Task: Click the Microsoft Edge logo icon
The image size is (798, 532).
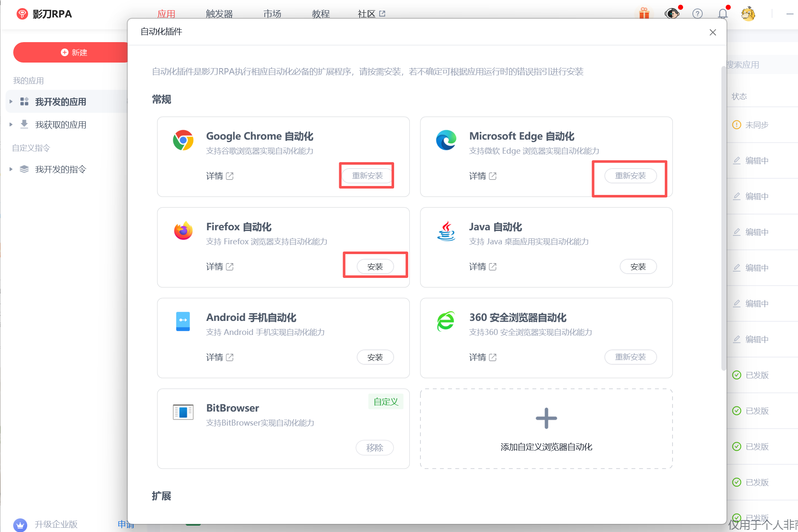Action: point(446,140)
